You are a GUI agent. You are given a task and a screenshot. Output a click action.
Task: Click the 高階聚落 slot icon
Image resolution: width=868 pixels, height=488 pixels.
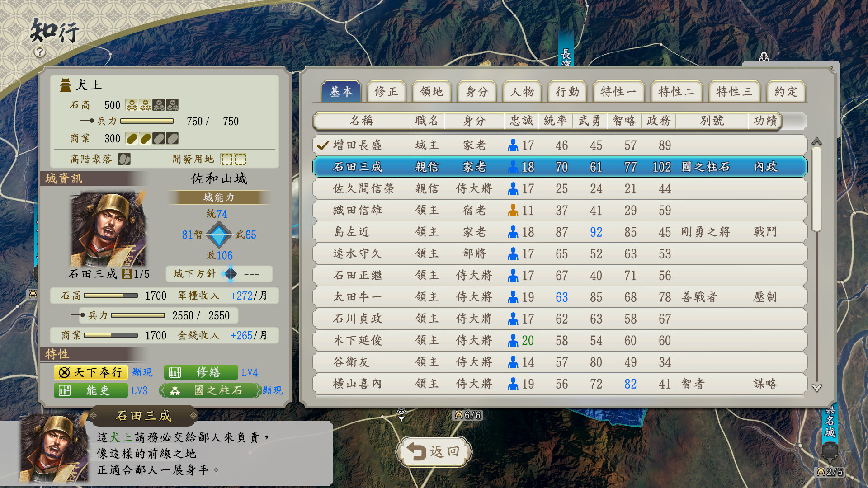[x=124, y=159]
